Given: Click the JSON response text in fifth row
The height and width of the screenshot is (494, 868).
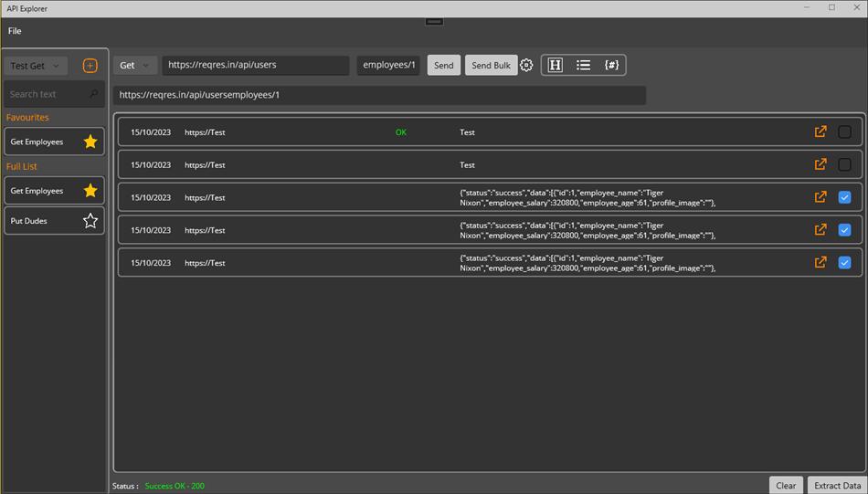Looking at the screenshot, I should pyautogui.click(x=587, y=263).
